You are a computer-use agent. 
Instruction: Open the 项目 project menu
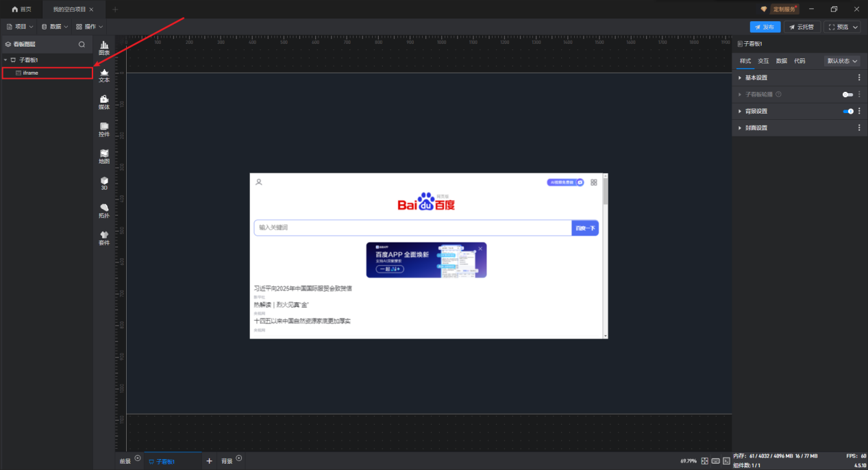click(x=20, y=27)
